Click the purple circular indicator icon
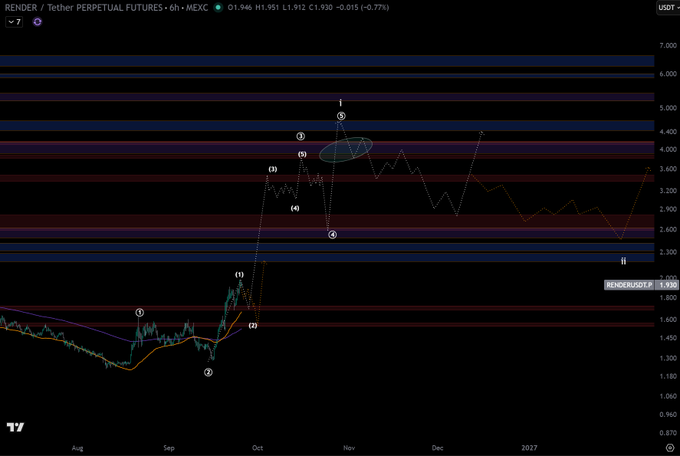Screen dimensions: 680x456 click(x=37, y=22)
